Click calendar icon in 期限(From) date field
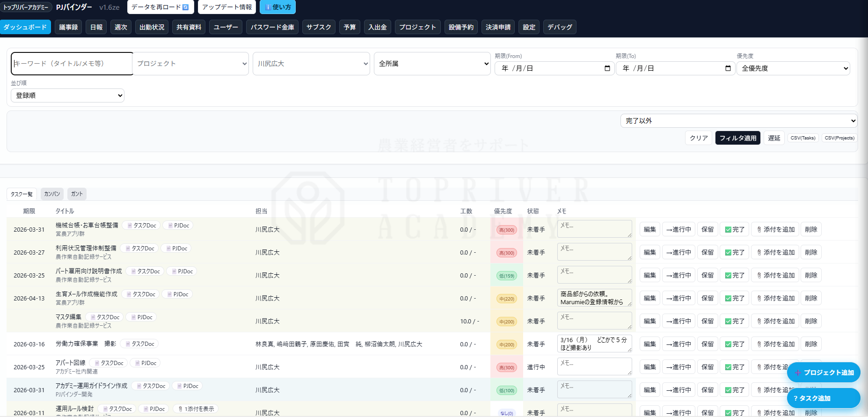 pos(607,68)
